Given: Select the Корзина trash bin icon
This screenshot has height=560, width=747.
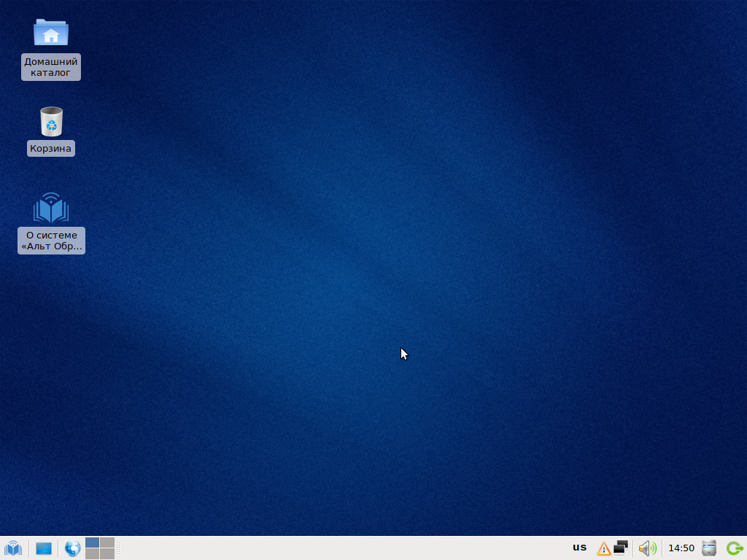Looking at the screenshot, I should point(51,122).
